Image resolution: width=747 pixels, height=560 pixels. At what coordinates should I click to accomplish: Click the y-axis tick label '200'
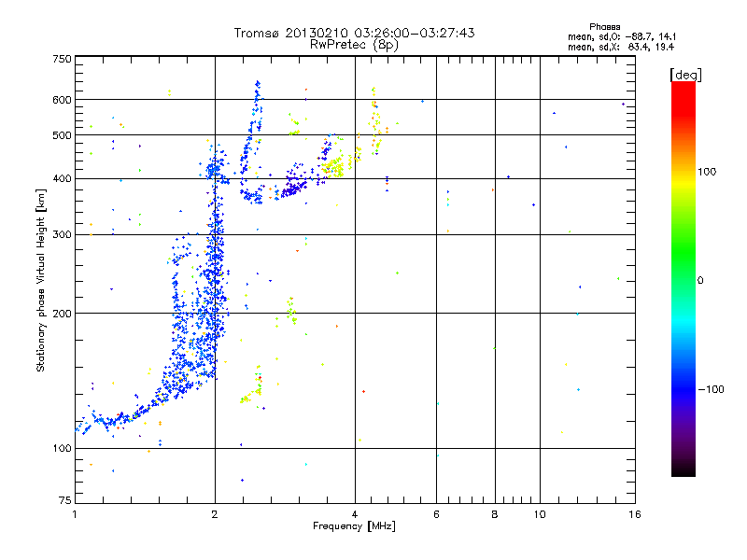pyautogui.click(x=63, y=314)
